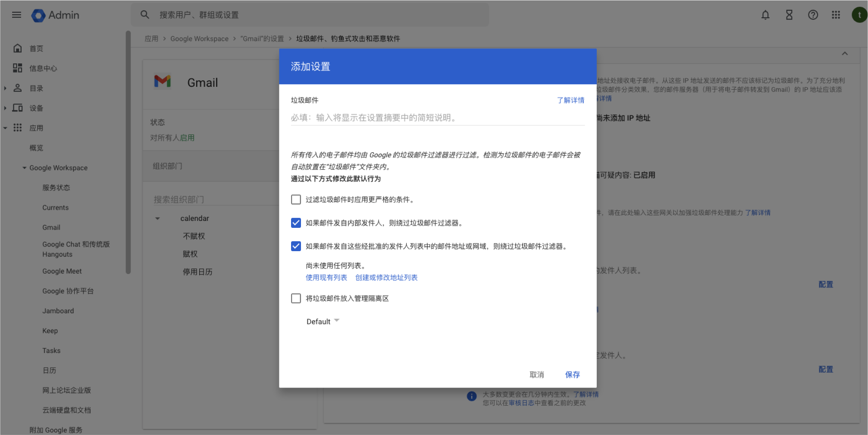The height and width of the screenshot is (435, 868).
Task: Select the 首页 home item in sidebar
Action: [x=36, y=48]
